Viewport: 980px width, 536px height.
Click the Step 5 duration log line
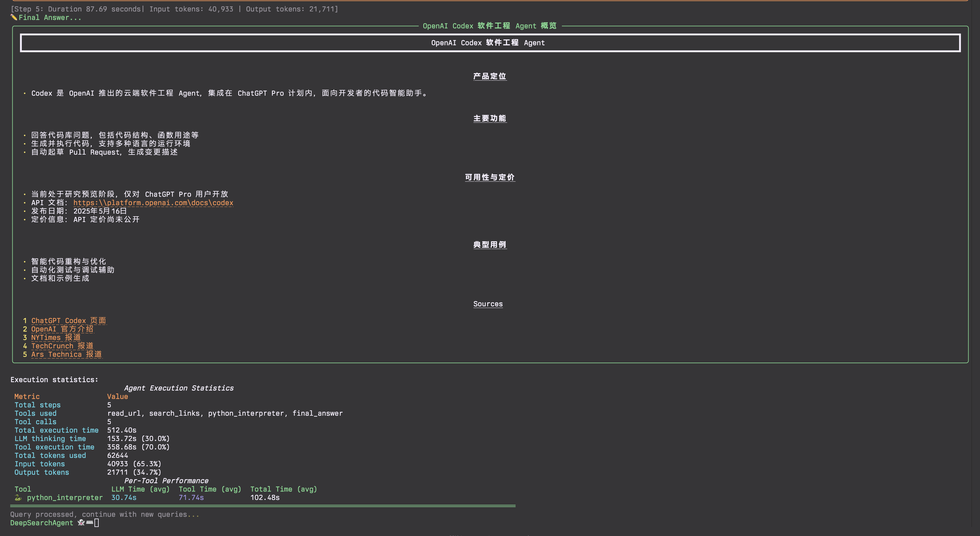tap(174, 9)
